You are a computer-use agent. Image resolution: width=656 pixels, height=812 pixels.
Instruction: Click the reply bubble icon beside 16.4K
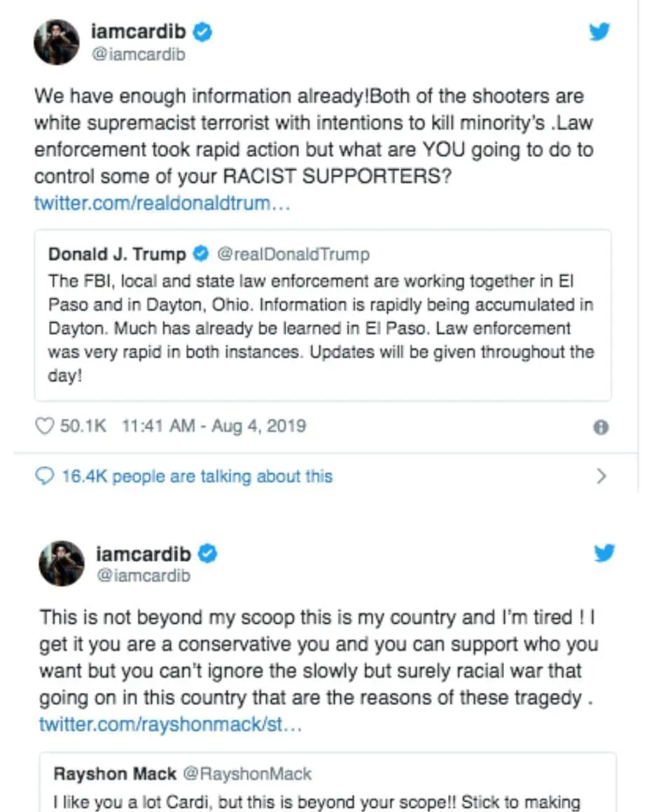pos(45,476)
